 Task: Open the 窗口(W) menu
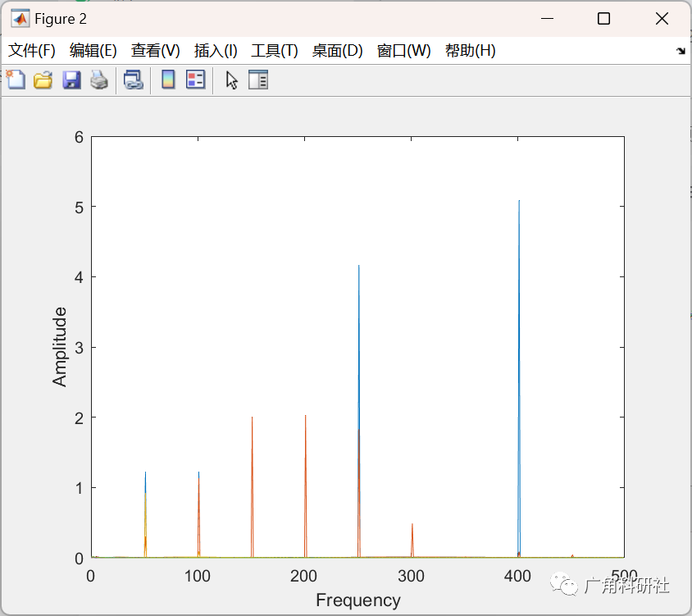click(406, 50)
